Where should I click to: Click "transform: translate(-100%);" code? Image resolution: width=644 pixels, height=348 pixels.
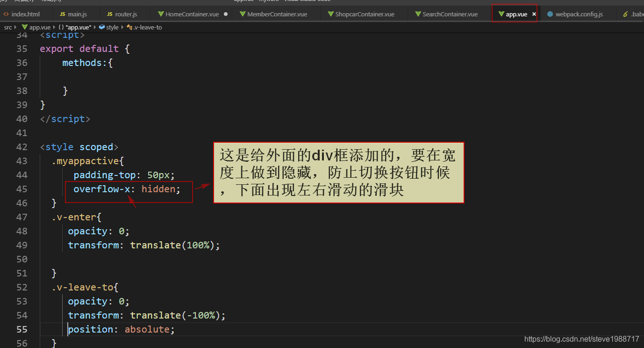click(x=147, y=315)
